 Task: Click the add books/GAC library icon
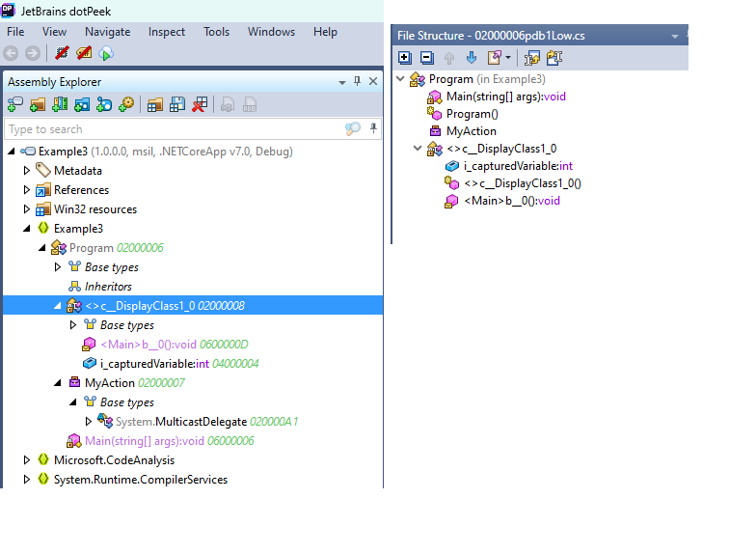60,104
